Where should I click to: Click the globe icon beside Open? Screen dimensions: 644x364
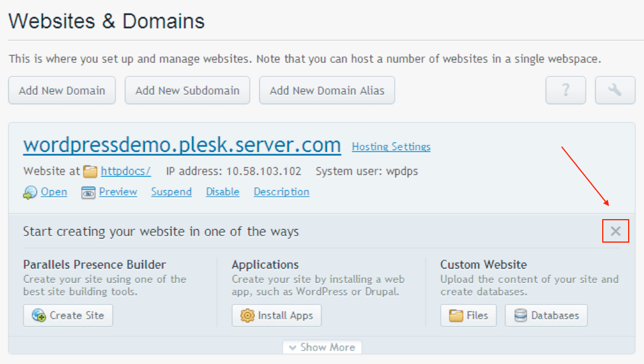(30, 193)
